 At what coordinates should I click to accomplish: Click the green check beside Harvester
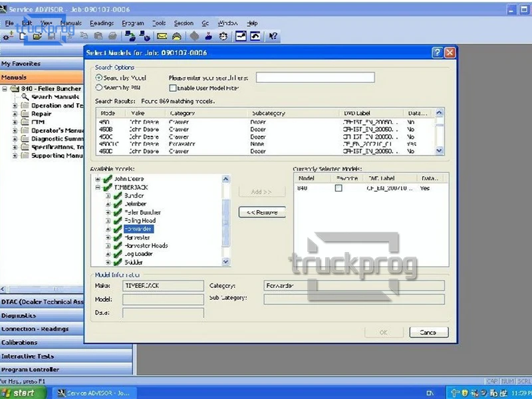tap(118, 237)
